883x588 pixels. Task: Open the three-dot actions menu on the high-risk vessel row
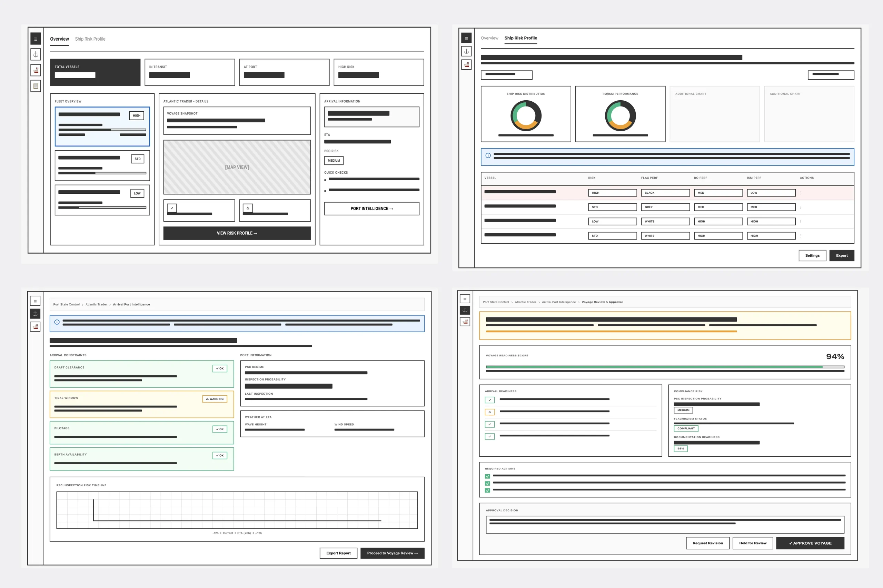pyautogui.click(x=801, y=193)
